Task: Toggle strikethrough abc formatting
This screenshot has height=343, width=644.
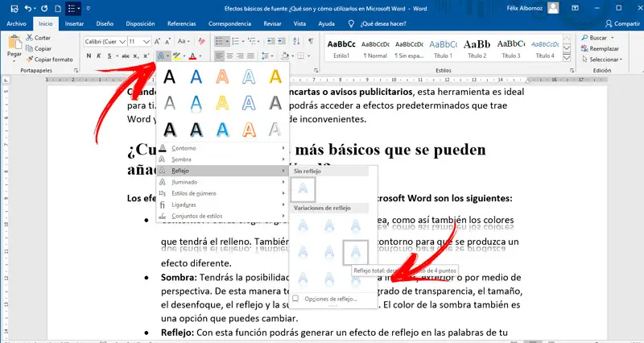Action: click(126, 56)
